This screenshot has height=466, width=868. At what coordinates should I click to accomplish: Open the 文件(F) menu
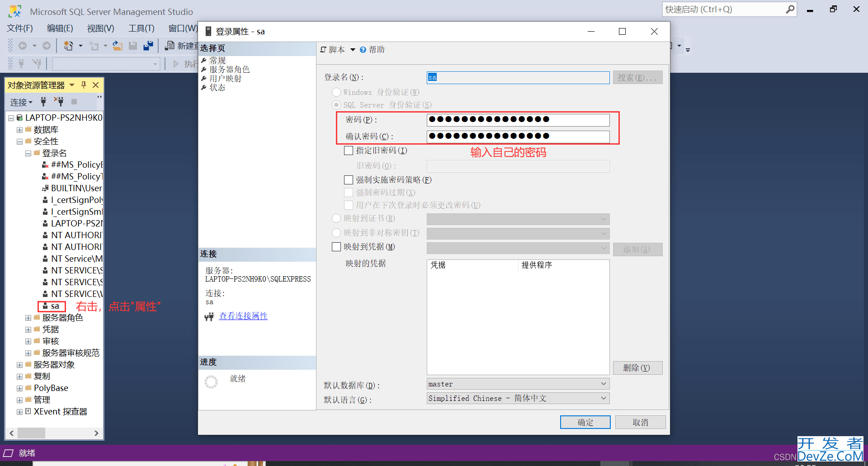(20, 28)
